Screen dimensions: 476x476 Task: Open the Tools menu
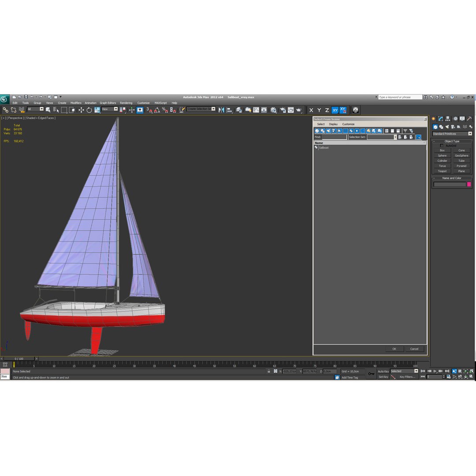click(x=26, y=103)
